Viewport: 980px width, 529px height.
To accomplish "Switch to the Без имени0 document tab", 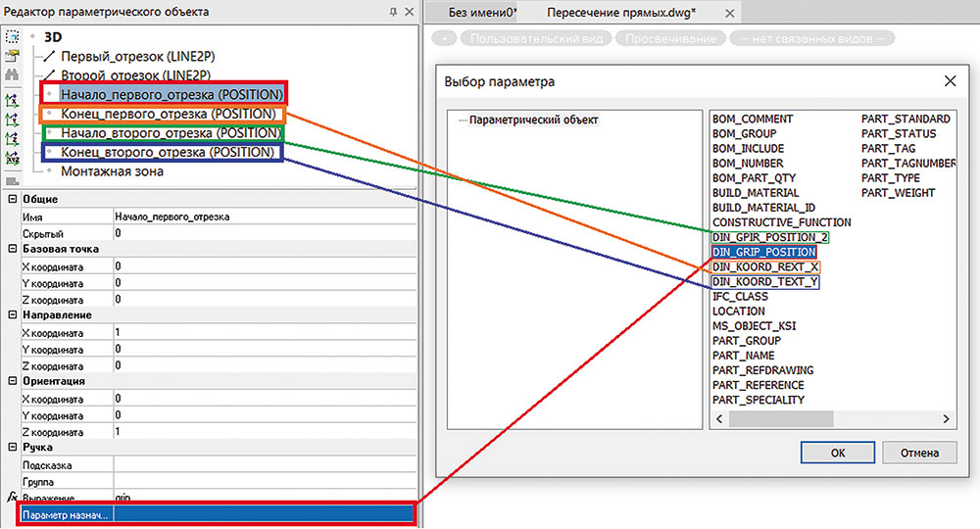I will [481, 13].
